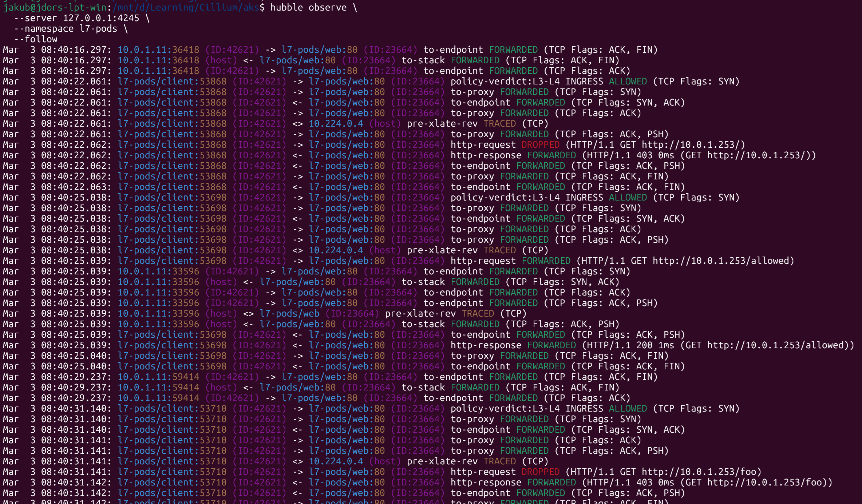Click the '--namespace l7-pods' argument

pyautogui.click(x=66, y=28)
